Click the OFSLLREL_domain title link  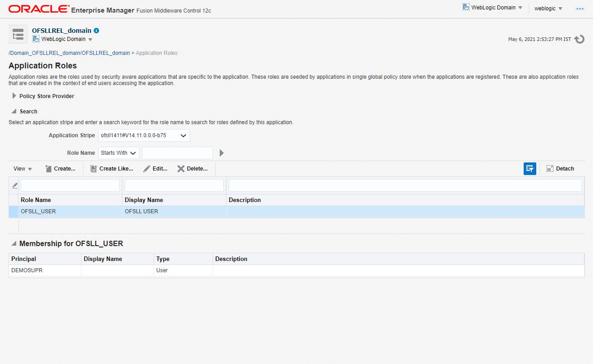(62, 31)
